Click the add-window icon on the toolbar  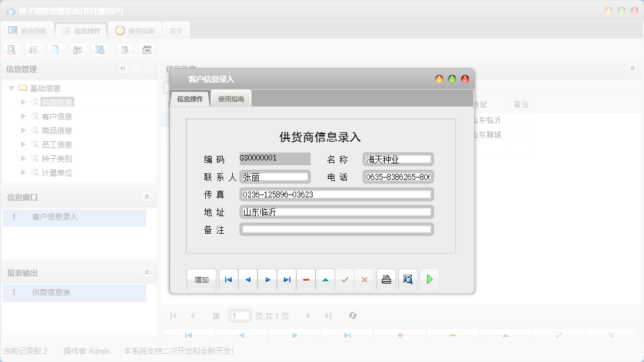coord(124,49)
